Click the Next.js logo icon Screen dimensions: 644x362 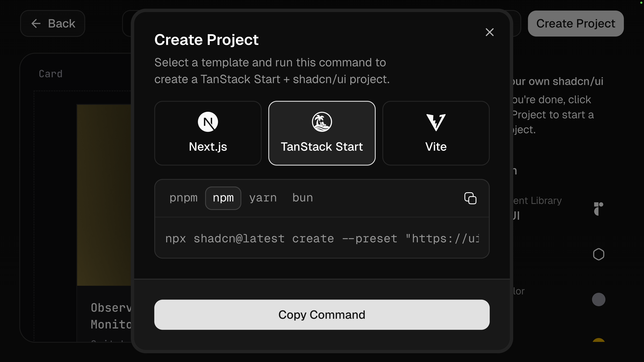[x=208, y=122]
